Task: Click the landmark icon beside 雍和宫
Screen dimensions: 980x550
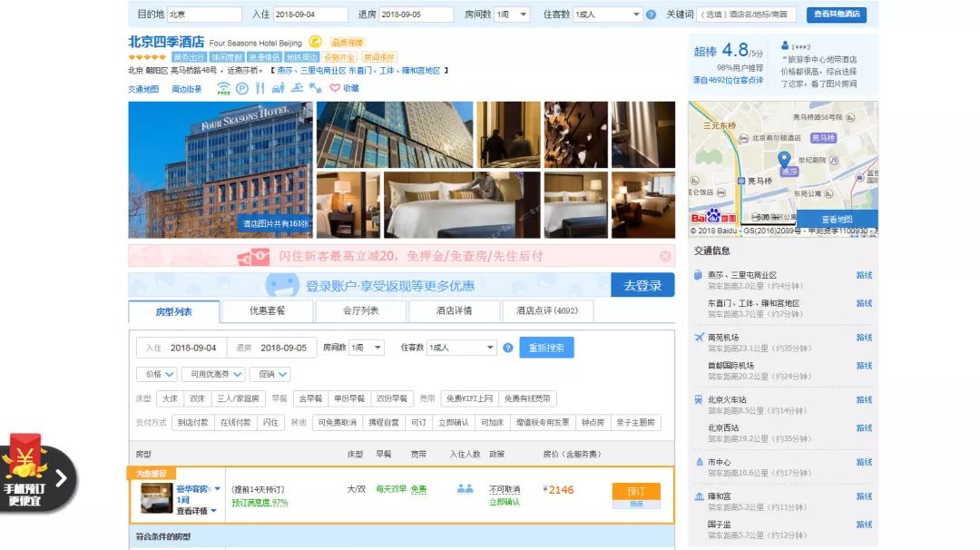Action: (x=699, y=496)
